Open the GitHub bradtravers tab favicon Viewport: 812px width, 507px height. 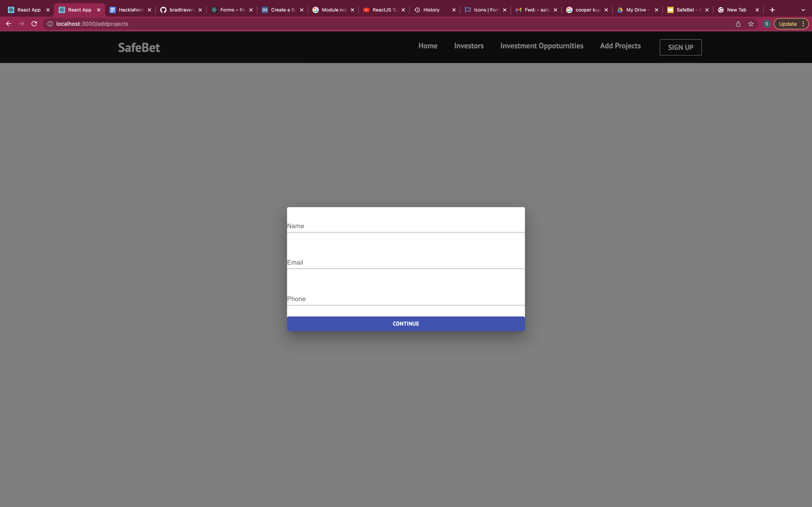(x=163, y=10)
